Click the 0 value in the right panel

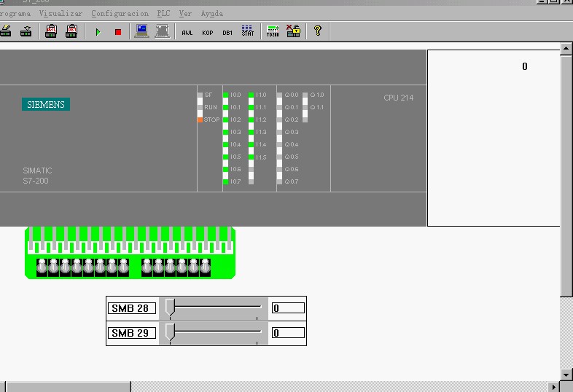pos(525,66)
